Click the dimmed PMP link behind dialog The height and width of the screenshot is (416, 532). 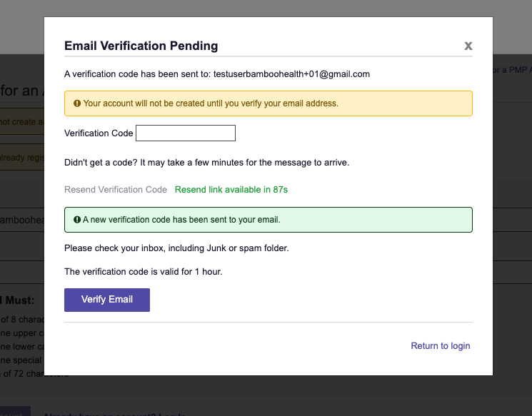[x=512, y=70]
